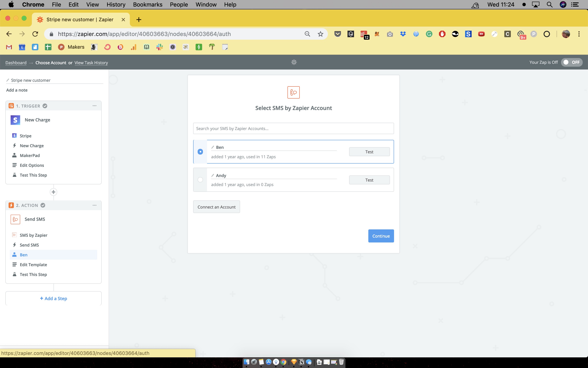The width and height of the screenshot is (588, 368).
Task: Open action's Test This Step item
Action: point(53,274)
